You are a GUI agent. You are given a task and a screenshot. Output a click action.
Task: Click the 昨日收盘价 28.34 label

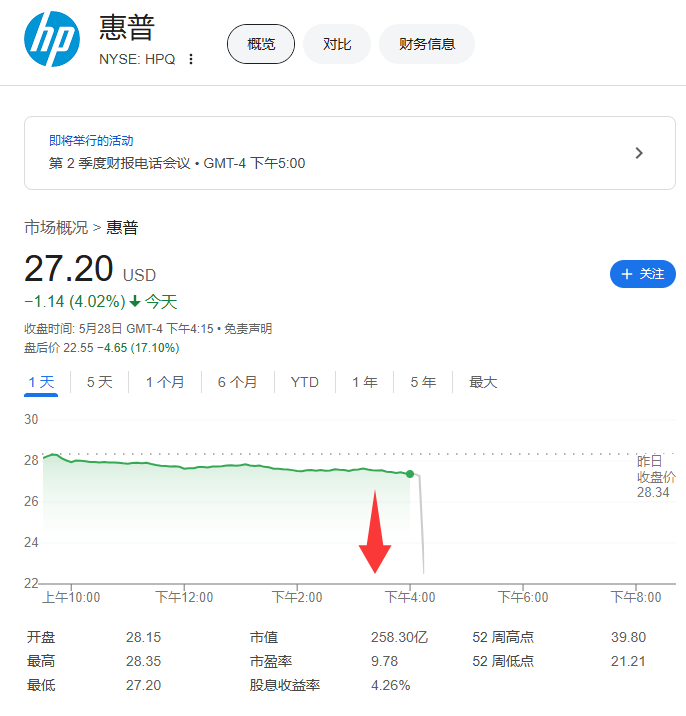click(656, 476)
